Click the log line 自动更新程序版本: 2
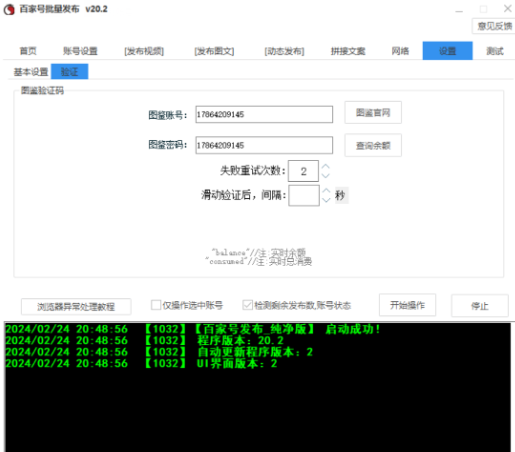The height and width of the screenshot is (452, 515). click(159, 352)
